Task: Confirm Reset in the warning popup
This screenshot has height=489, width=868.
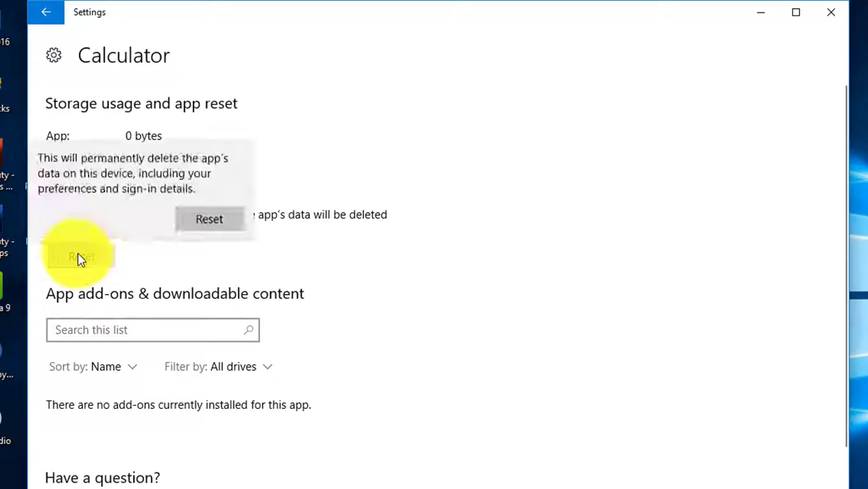Action: [x=209, y=219]
